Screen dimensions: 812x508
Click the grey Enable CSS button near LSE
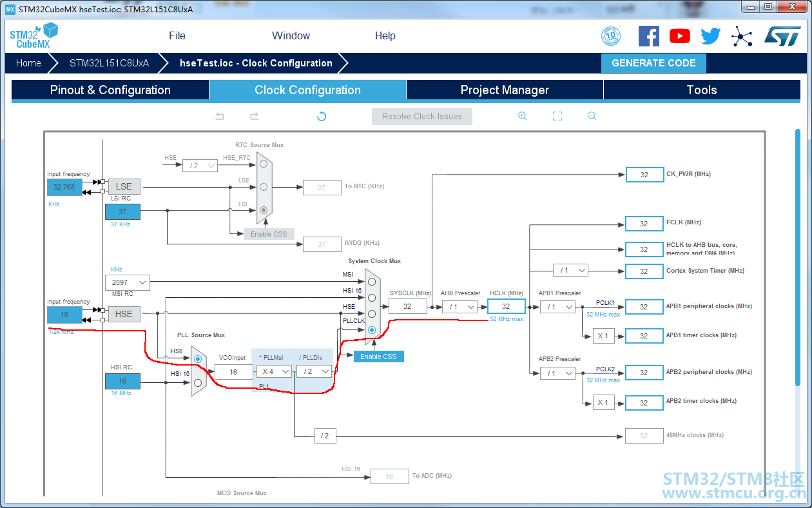pyautogui.click(x=269, y=234)
